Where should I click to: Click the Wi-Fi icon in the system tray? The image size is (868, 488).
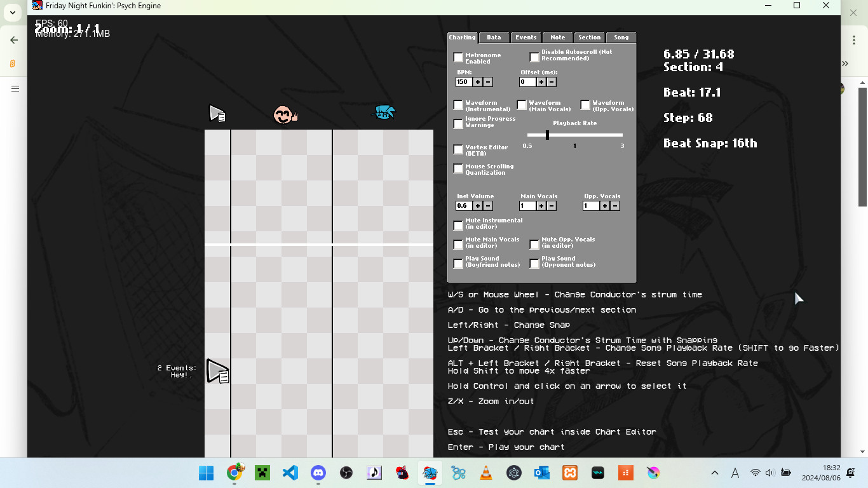[x=755, y=473]
